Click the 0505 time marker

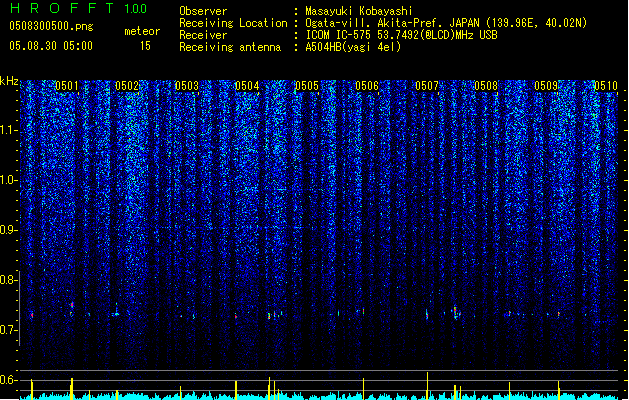pos(307,86)
